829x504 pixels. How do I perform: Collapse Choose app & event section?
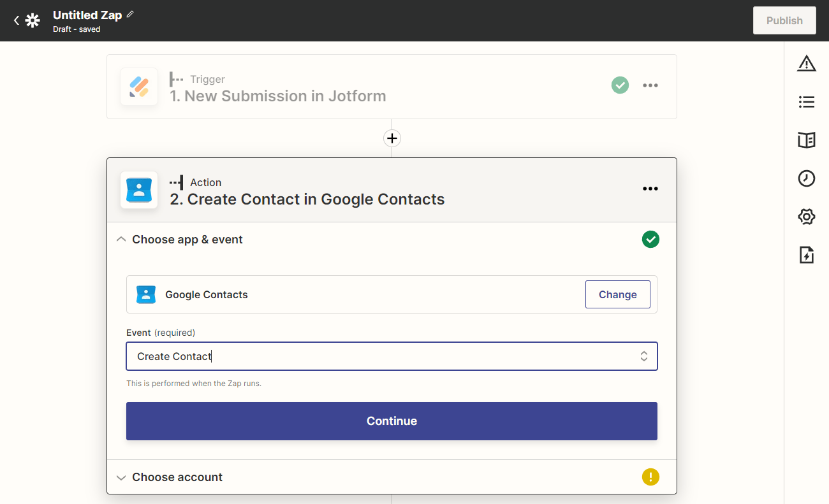121,240
